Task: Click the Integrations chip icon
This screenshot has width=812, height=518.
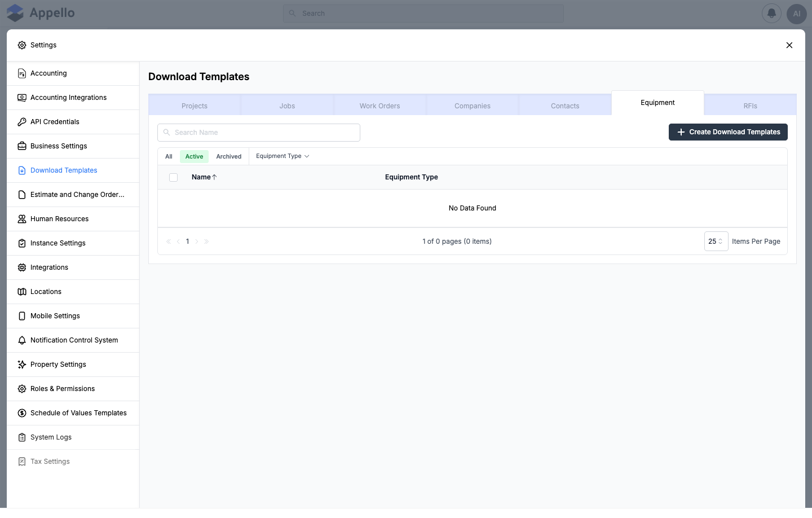Action: (22, 267)
